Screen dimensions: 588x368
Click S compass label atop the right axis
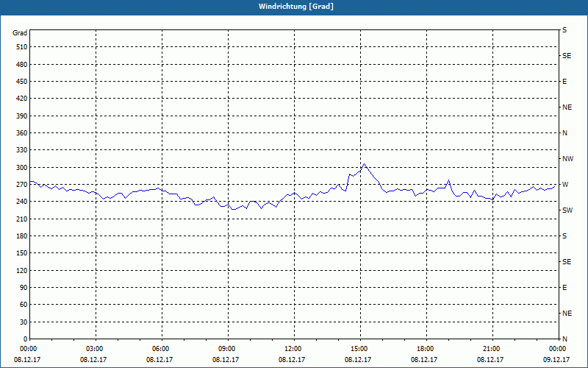564,30
